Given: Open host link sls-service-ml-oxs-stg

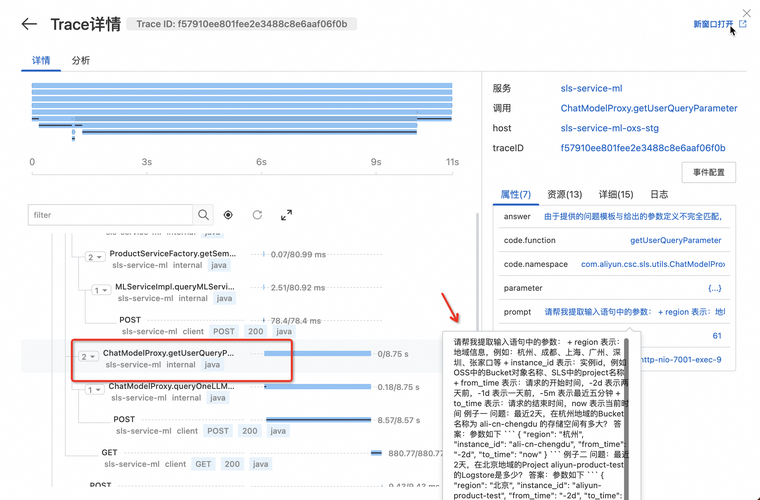Looking at the screenshot, I should (609, 128).
